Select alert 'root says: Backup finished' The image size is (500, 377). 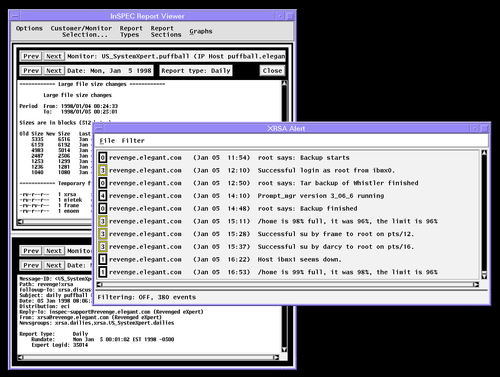coord(307,209)
